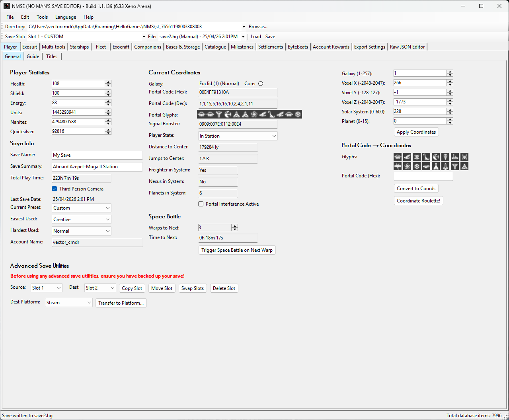Choose the hot air balloon glyph

(445, 157)
